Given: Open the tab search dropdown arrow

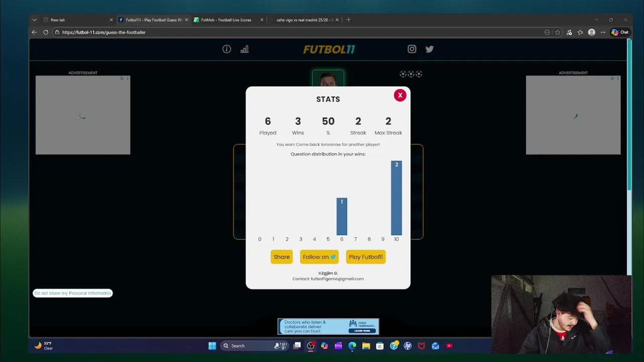Looking at the screenshot, I should [34, 20].
